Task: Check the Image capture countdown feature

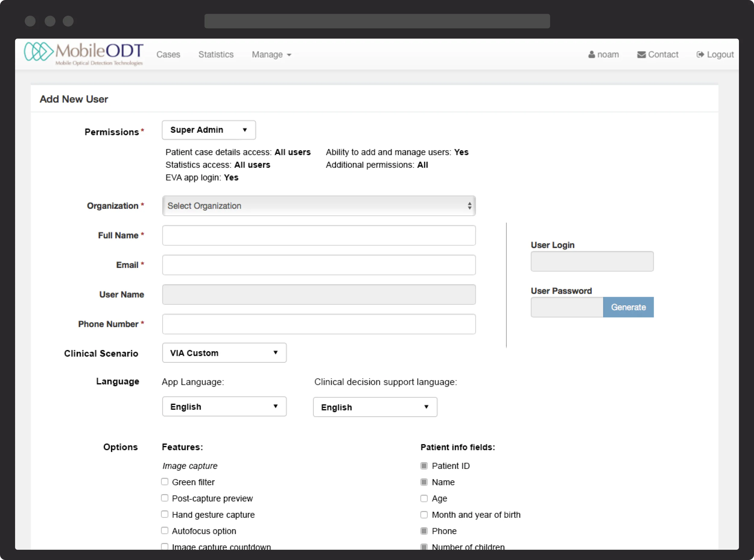Action: point(165,546)
